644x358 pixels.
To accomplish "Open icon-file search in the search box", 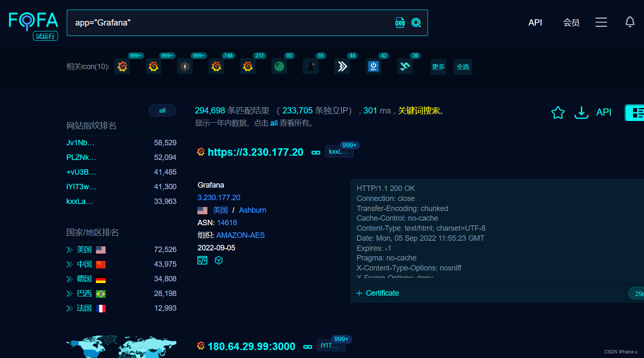I will click(x=400, y=23).
